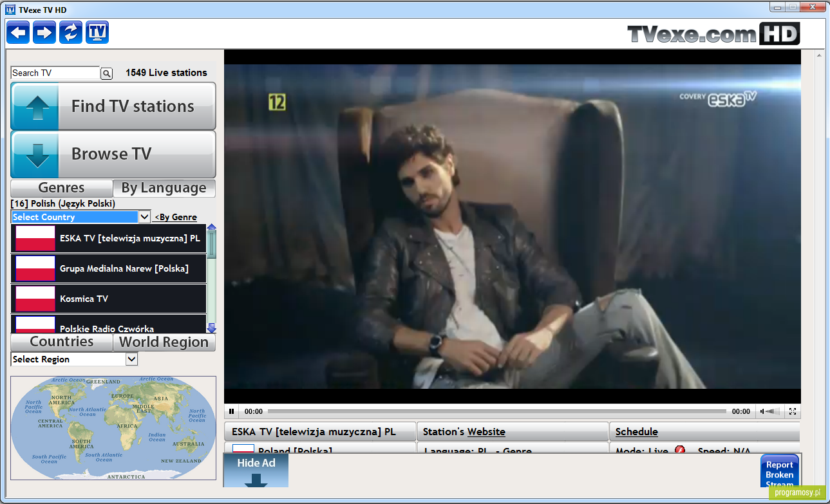Toggle fullscreen video mode

793,411
